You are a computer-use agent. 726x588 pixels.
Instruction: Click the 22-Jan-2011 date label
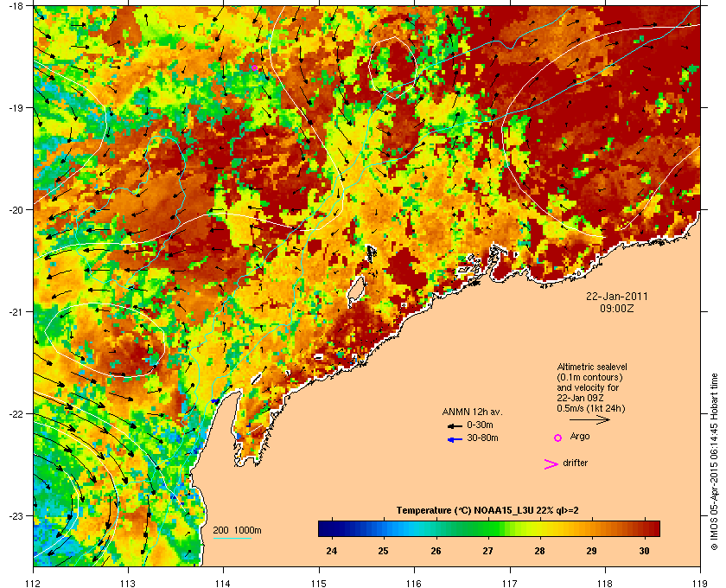[x=617, y=296]
